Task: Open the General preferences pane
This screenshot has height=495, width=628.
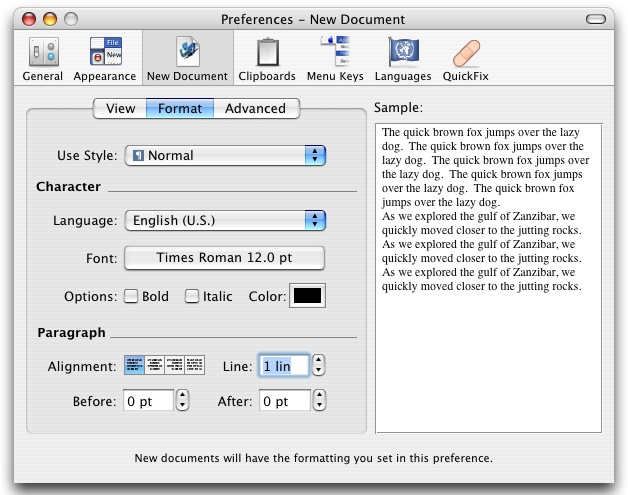Action: click(42, 59)
